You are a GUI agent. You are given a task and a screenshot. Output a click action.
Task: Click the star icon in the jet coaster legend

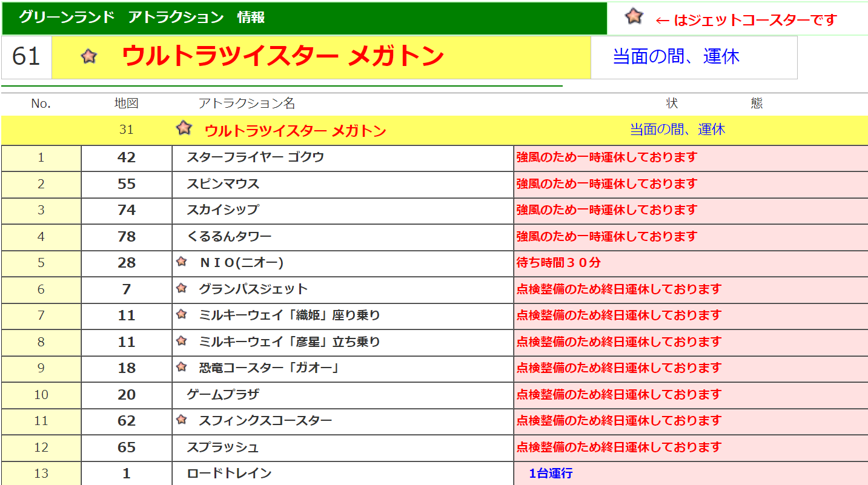click(x=634, y=16)
